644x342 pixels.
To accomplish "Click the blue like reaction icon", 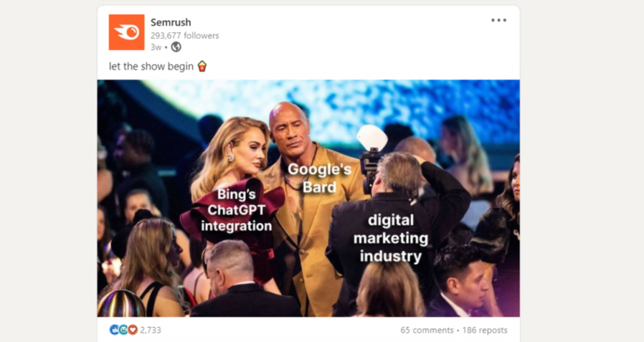I will click(114, 329).
